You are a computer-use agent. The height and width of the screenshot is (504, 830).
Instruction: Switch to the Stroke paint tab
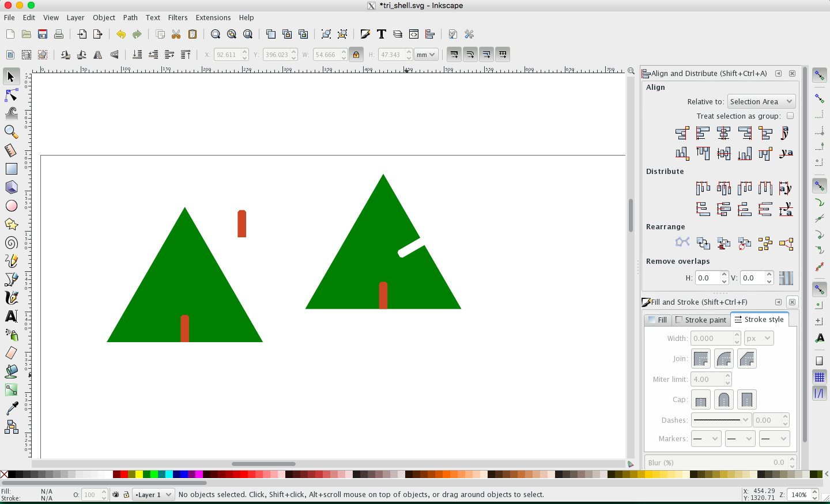(x=701, y=320)
